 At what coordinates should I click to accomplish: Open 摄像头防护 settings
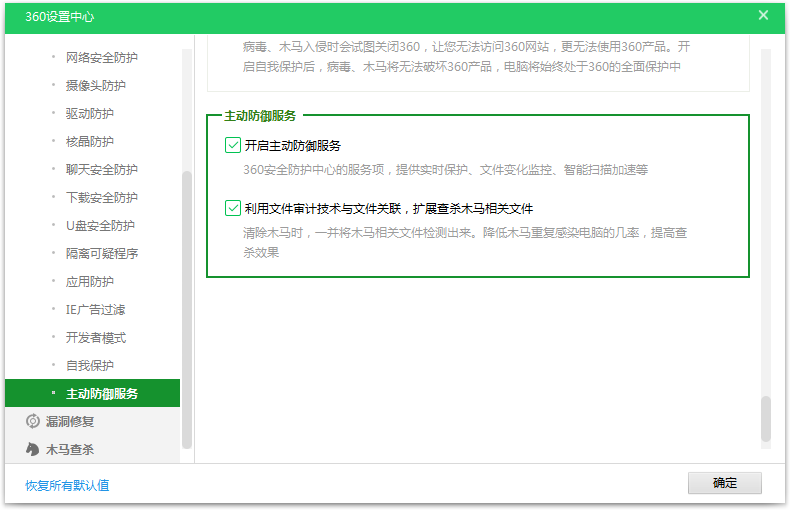point(95,86)
